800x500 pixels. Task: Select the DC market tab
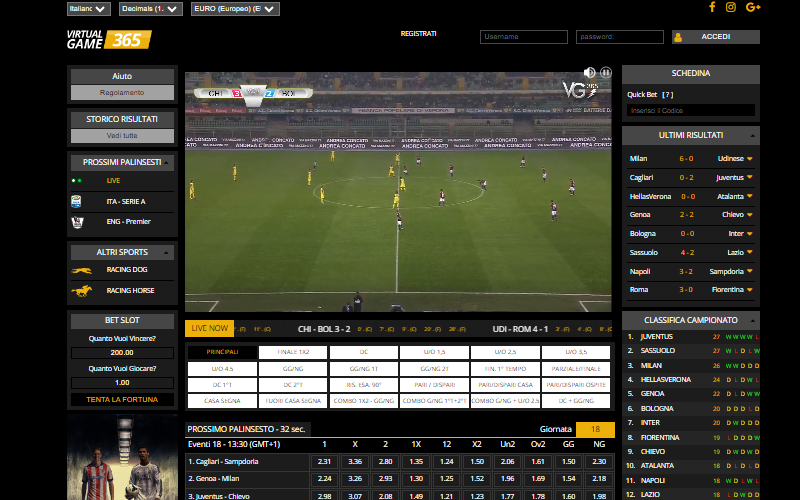364,352
